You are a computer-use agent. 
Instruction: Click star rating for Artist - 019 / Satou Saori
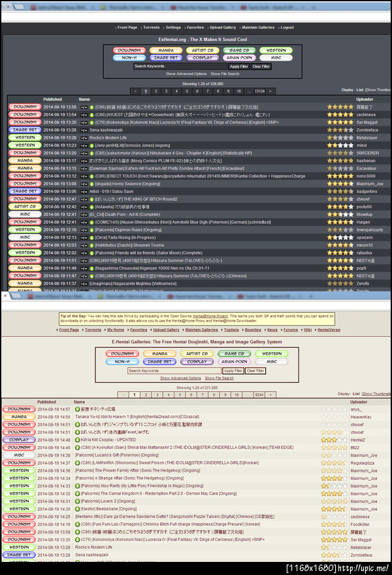[x=340, y=192]
